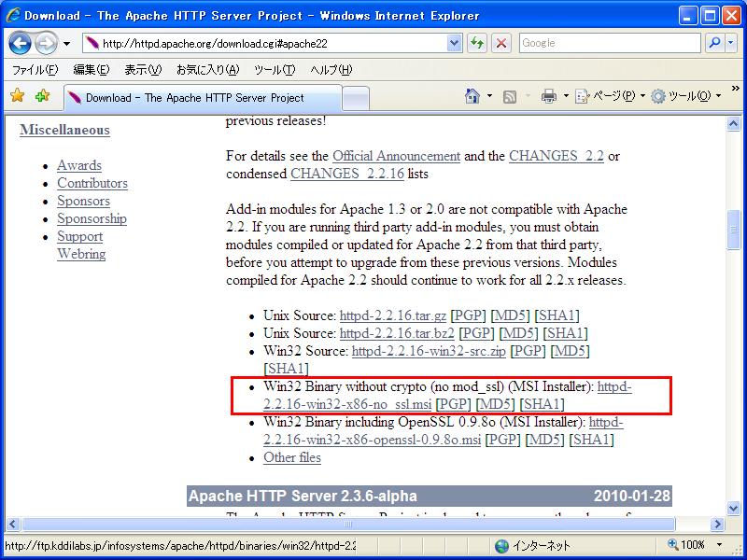Expand the address bar history dropdown
Screen dimensions: 747x560
coord(455,43)
